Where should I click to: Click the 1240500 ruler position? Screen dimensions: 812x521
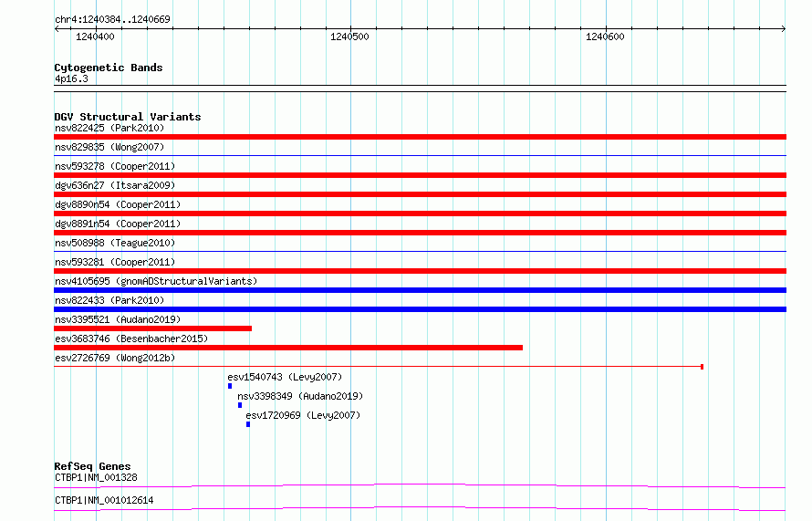point(349,36)
